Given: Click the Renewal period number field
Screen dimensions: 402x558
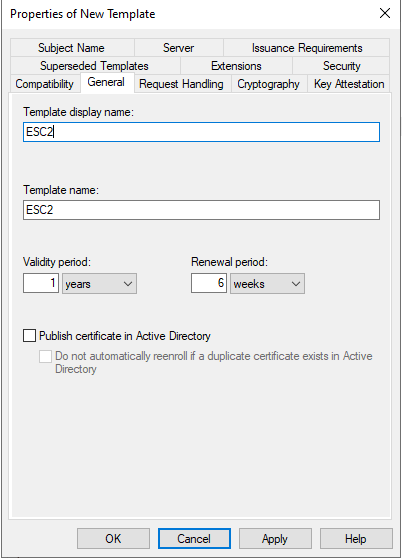Looking at the screenshot, I should click(x=209, y=283).
